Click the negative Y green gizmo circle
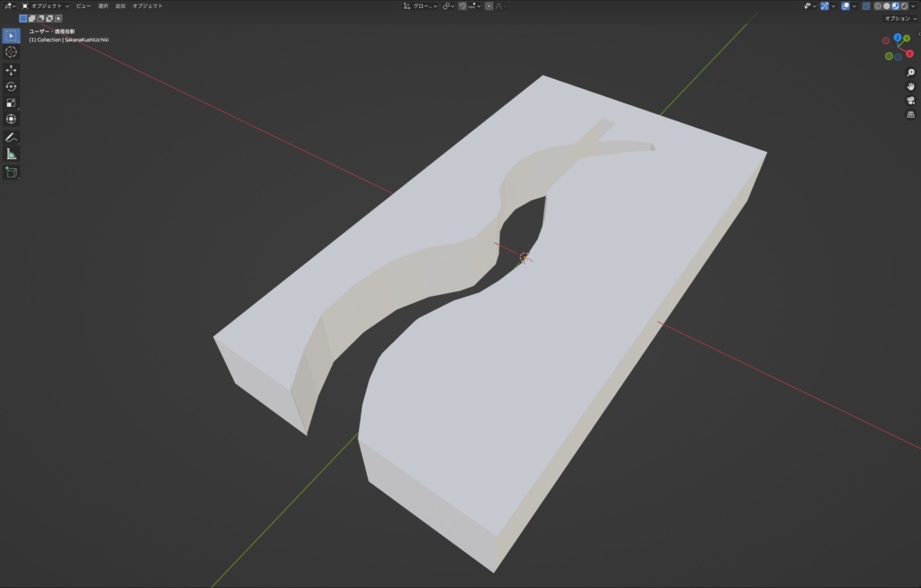 pos(889,57)
